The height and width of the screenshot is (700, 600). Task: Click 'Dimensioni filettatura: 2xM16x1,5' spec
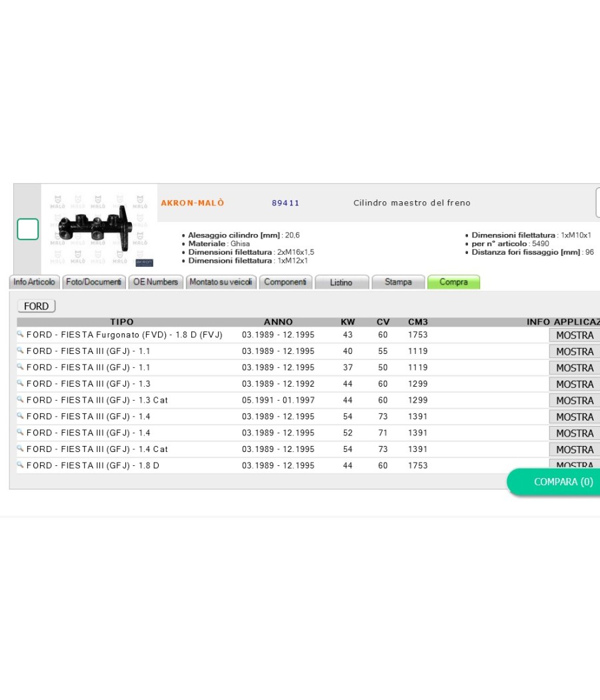[x=251, y=252]
